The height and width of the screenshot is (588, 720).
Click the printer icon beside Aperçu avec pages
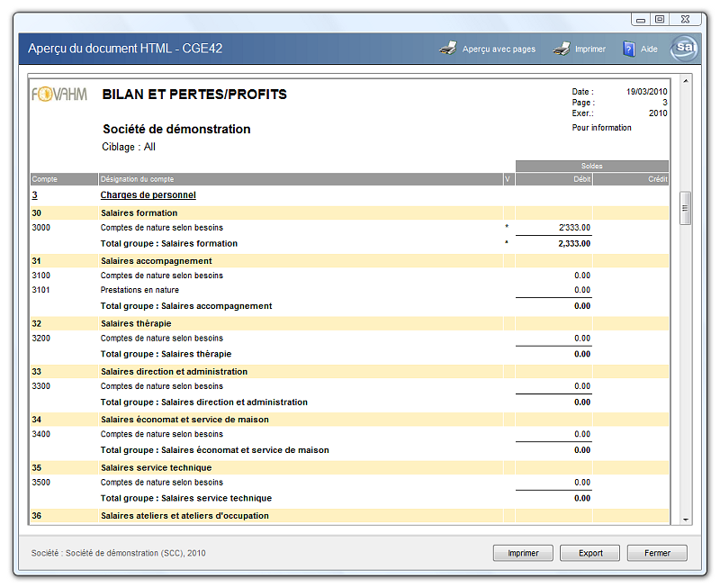pos(447,49)
